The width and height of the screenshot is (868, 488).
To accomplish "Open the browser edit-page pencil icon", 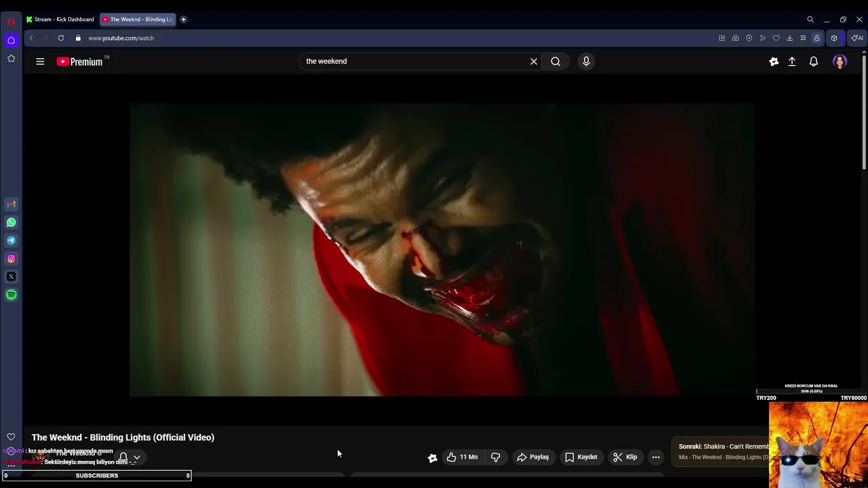I will (x=722, y=38).
